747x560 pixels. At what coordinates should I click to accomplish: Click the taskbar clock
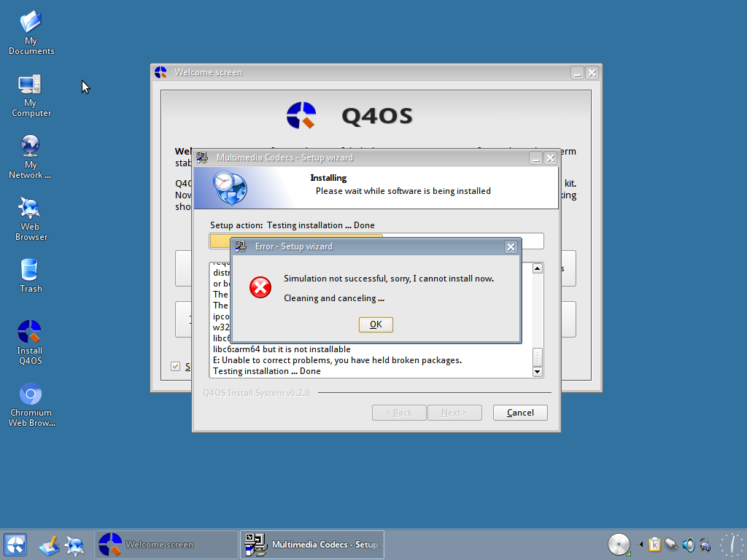pyautogui.click(x=731, y=544)
